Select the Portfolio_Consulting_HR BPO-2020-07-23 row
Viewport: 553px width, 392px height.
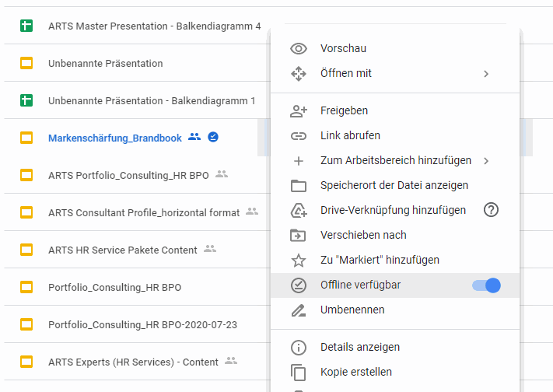click(x=138, y=324)
